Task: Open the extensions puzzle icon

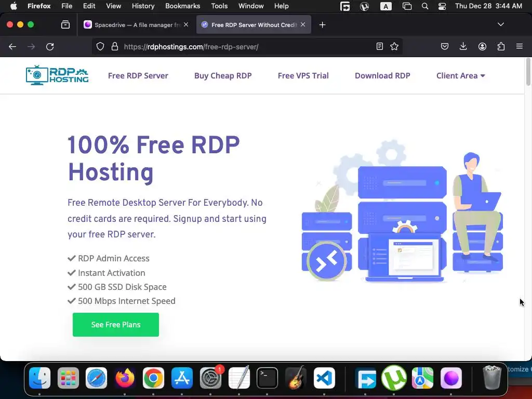Action: pos(501,46)
